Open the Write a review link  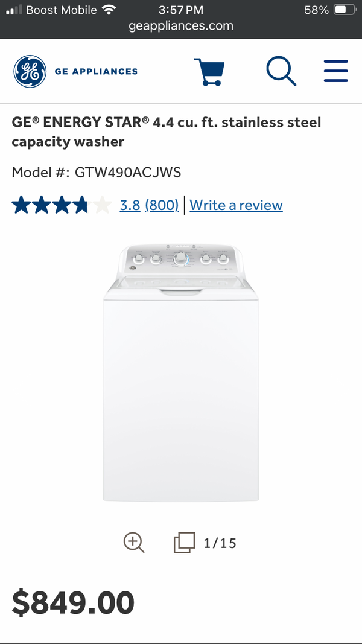[236, 205]
